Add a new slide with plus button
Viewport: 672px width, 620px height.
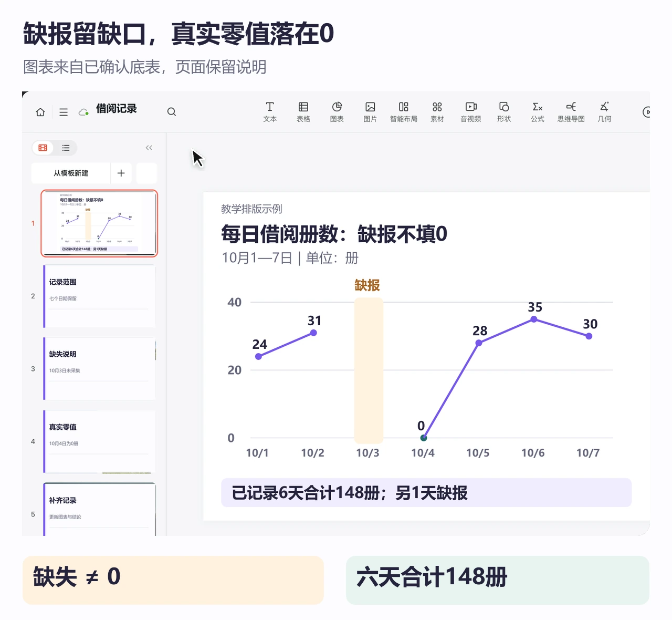click(121, 173)
